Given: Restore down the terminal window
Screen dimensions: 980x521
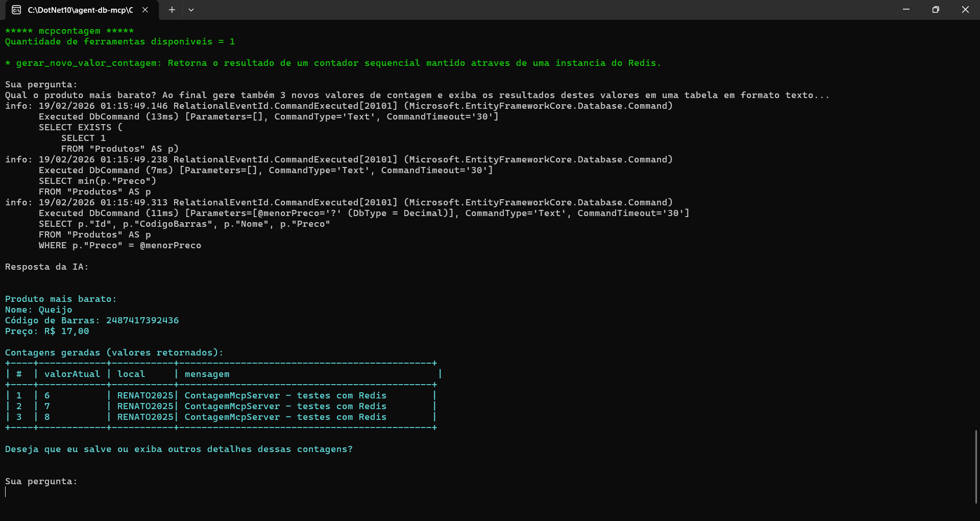Looking at the screenshot, I should point(936,10).
